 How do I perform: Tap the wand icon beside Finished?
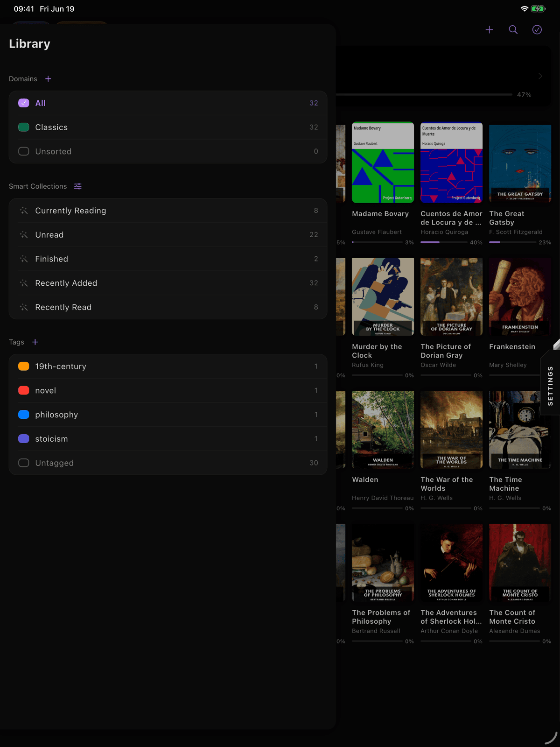24,259
